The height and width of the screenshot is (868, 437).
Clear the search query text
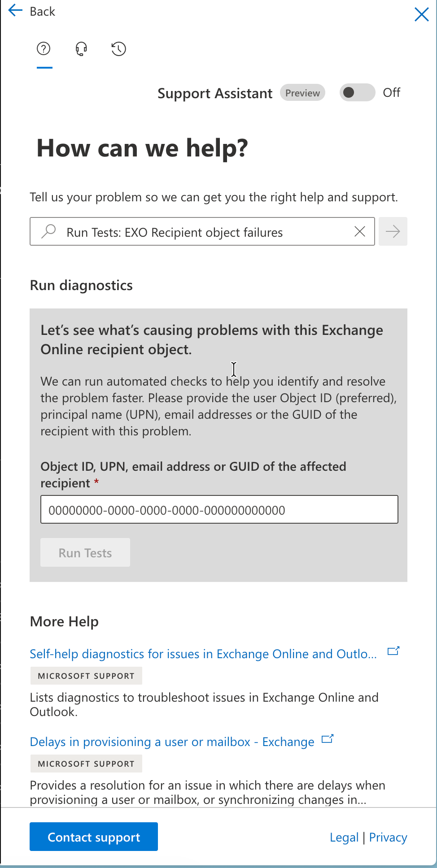click(359, 231)
